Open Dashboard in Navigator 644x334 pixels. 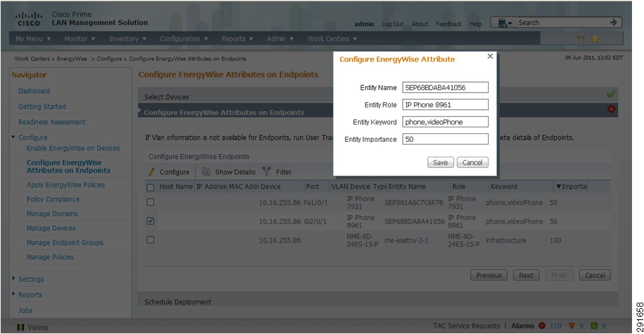(34, 91)
